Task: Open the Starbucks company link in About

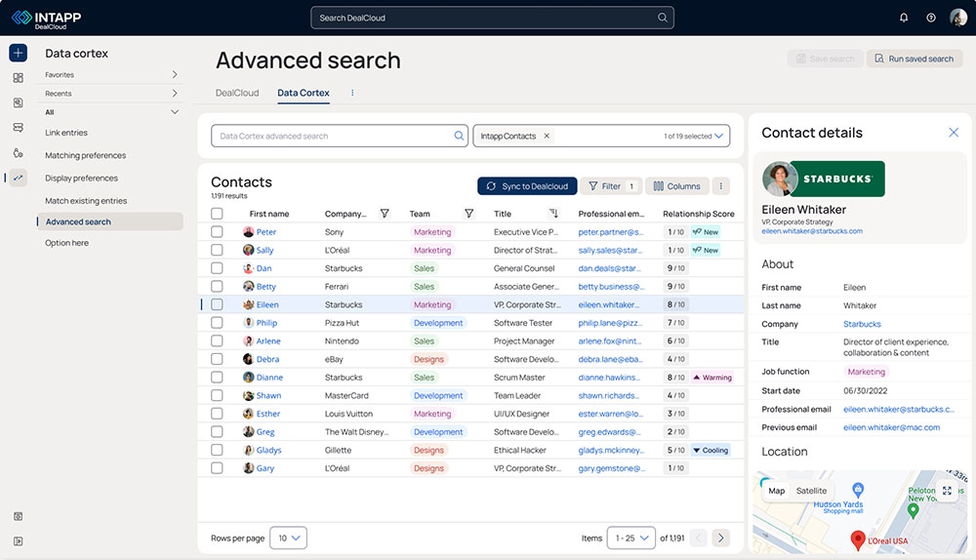Action: (862, 324)
